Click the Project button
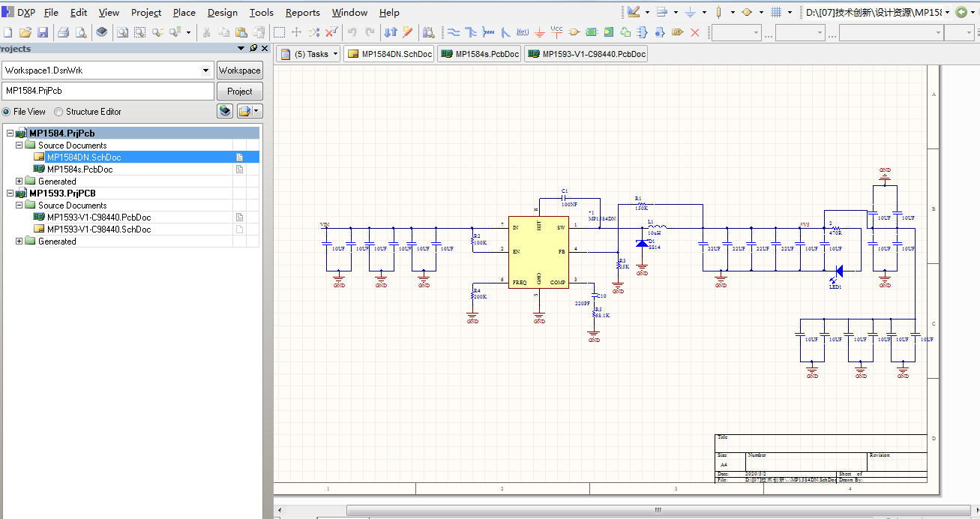Image resolution: width=980 pixels, height=519 pixels. pos(240,91)
